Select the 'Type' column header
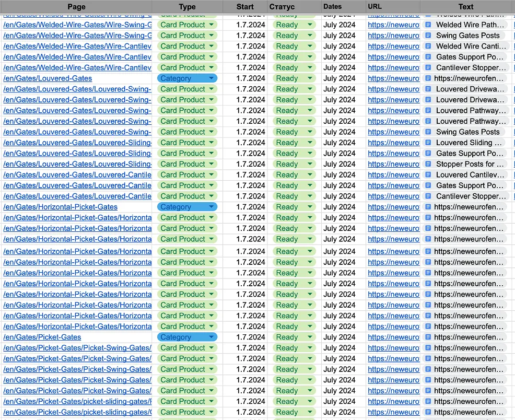The height and width of the screenshot is (420, 515). pos(187,7)
